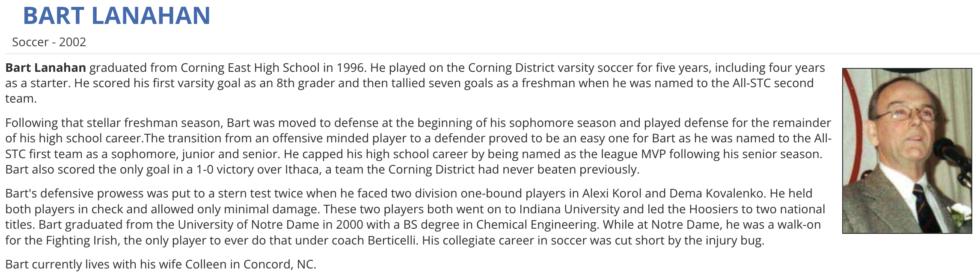Click the "BART LANAHAN" page heading
Viewport: 980px width, 277px height.
(x=116, y=16)
